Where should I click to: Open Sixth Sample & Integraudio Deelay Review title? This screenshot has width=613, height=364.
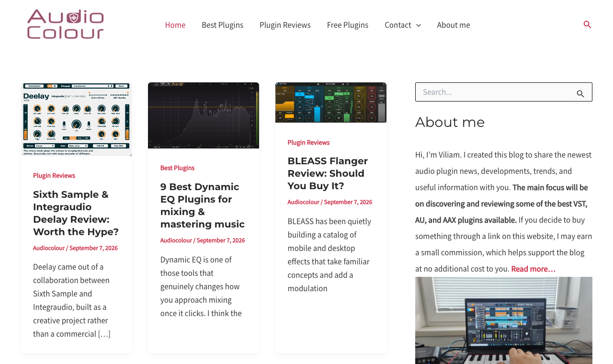[76, 213]
